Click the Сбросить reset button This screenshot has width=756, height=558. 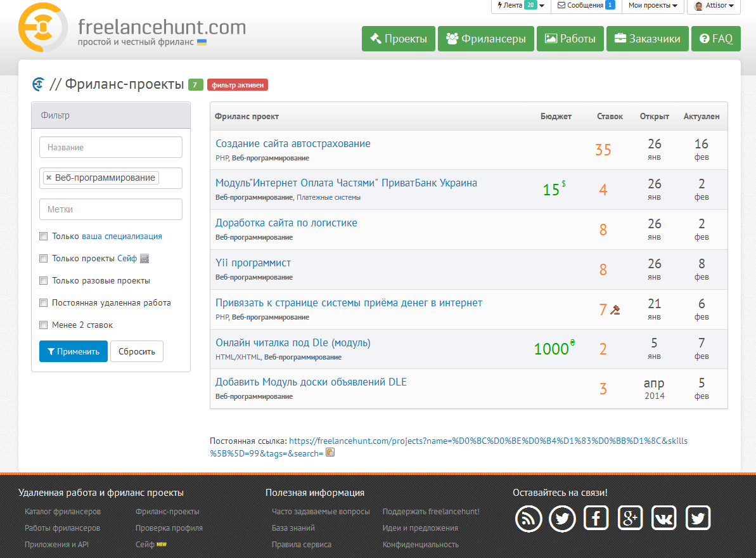point(136,351)
